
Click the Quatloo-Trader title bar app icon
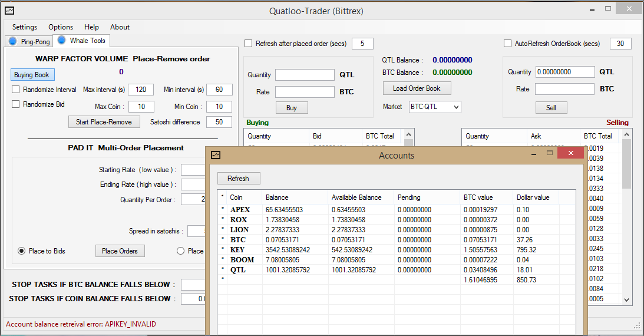(x=9, y=11)
